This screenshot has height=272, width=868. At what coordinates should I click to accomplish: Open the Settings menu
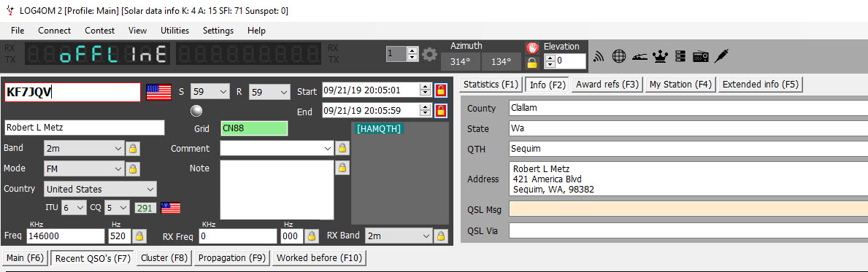click(218, 31)
